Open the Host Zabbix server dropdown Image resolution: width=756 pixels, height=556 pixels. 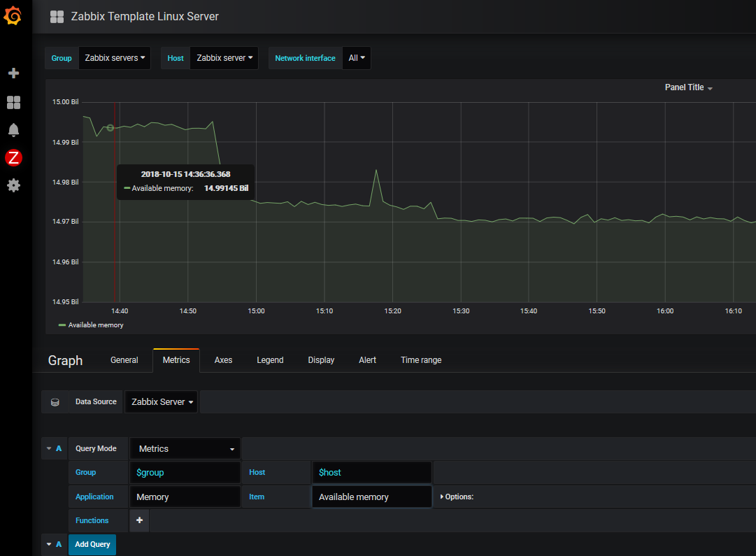(224, 58)
